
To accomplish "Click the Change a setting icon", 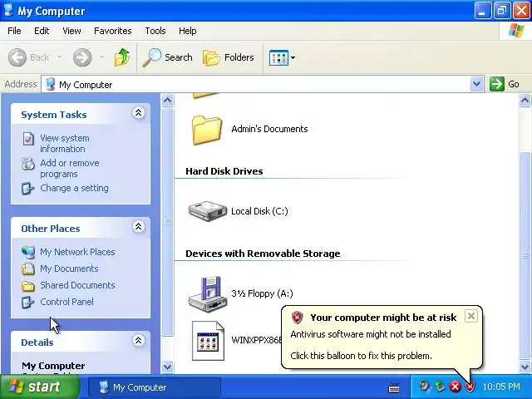I will (x=27, y=189).
